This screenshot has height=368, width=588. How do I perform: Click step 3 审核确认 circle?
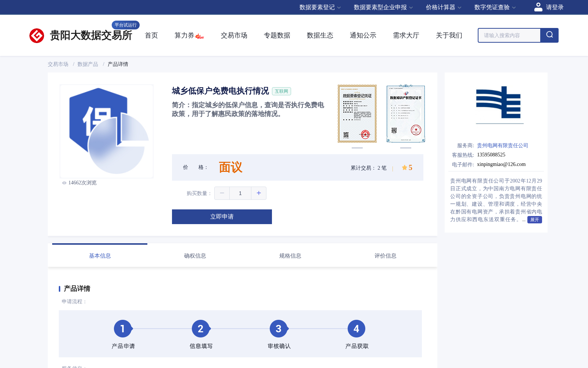pos(279,329)
